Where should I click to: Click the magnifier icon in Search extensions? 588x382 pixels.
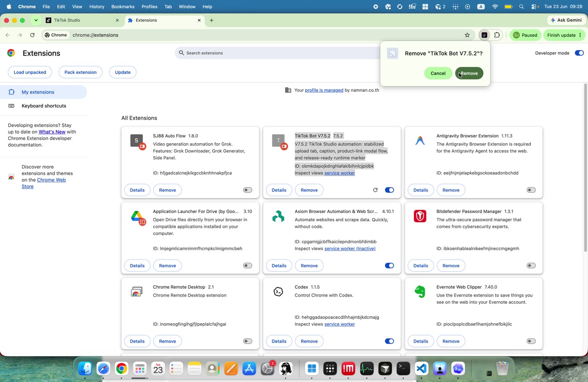pyautogui.click(x=181, y=53)
